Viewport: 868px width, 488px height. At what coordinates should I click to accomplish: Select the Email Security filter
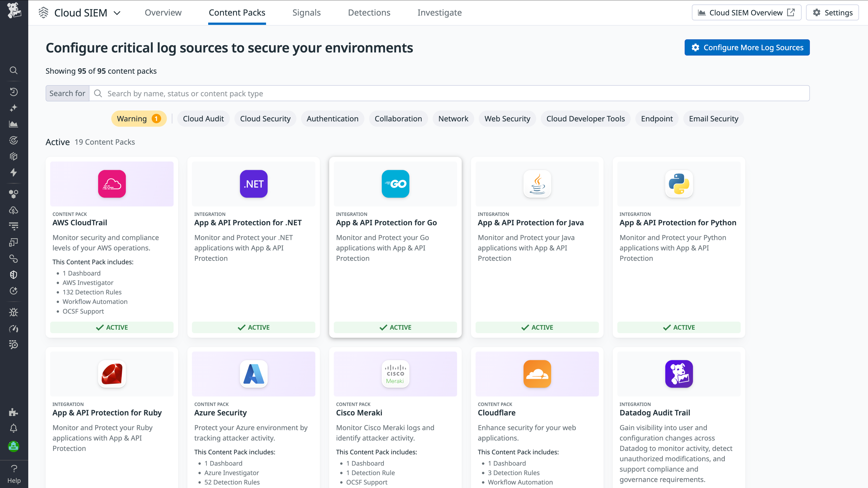tap(713, 119)
